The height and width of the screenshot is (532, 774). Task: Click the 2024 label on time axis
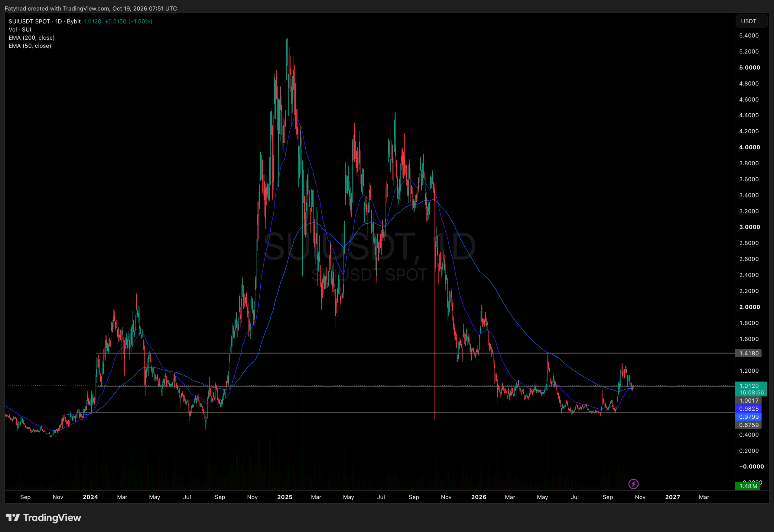[x=90, y=497]
